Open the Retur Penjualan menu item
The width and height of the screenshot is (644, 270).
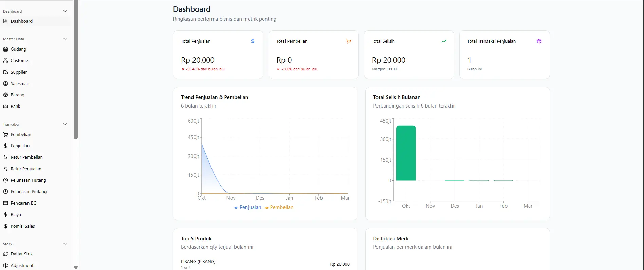point(35,169)
